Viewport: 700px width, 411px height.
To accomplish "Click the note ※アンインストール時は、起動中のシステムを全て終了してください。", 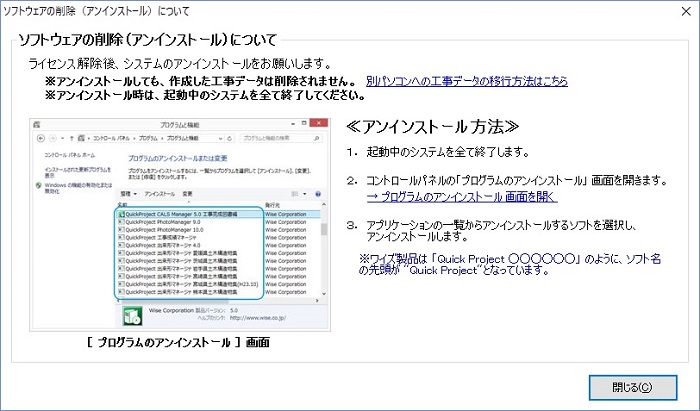I will 205,95.
